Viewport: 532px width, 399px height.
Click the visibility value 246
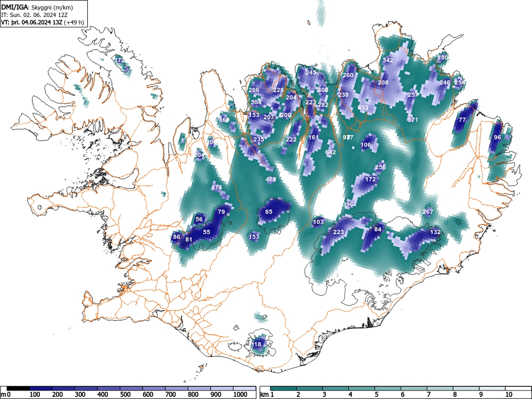[445, 82]
